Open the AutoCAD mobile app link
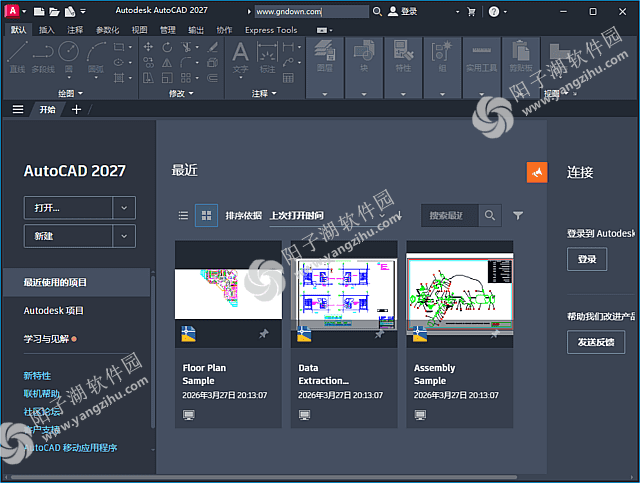The image size is (640, 483). click(70, 447)
